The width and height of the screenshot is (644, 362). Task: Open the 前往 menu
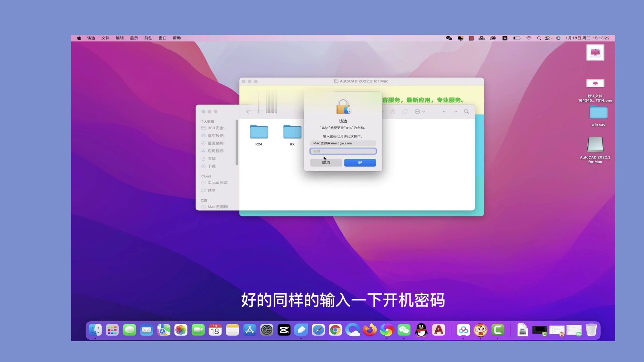[148, 38]
